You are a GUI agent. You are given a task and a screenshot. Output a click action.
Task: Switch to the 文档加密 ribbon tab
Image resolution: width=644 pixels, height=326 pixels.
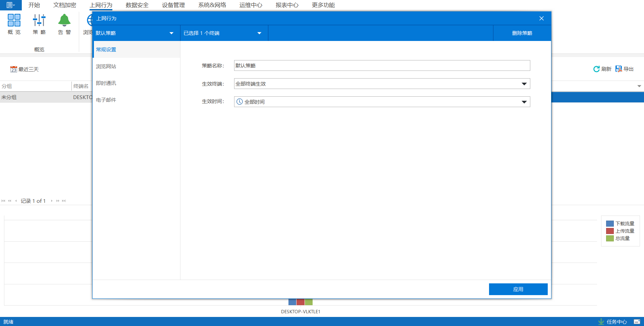click(x=64, y=5)
